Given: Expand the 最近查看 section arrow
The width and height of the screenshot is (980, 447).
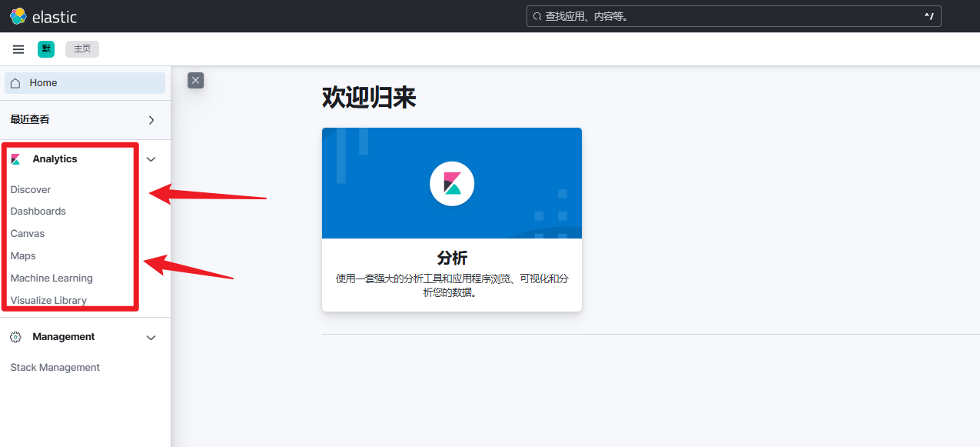Looking at the screenshot, I should point(151,120).
